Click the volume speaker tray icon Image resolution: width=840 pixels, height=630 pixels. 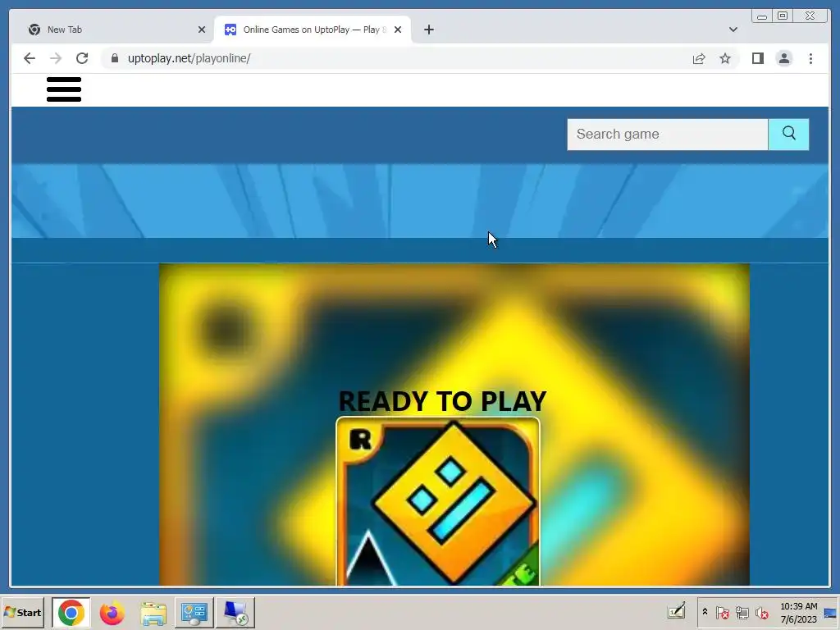coord(762,612)
